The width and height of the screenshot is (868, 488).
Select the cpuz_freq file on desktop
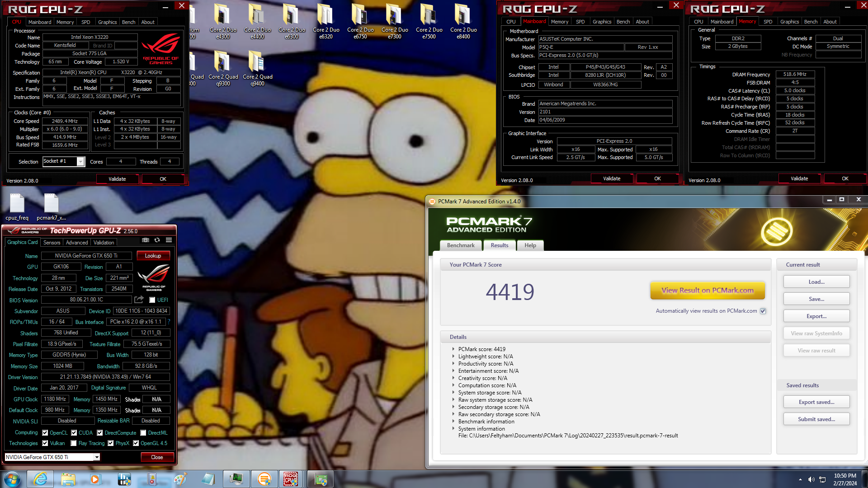coord(17,207)
